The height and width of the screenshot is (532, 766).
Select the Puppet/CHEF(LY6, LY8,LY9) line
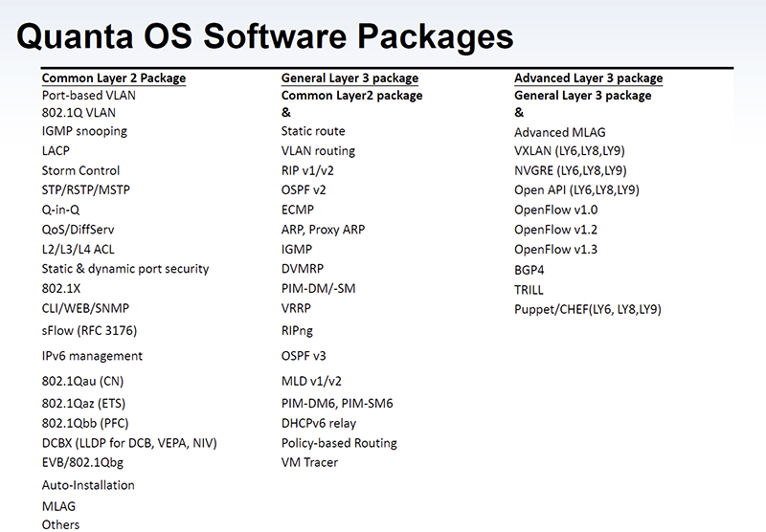pos(588,309)
